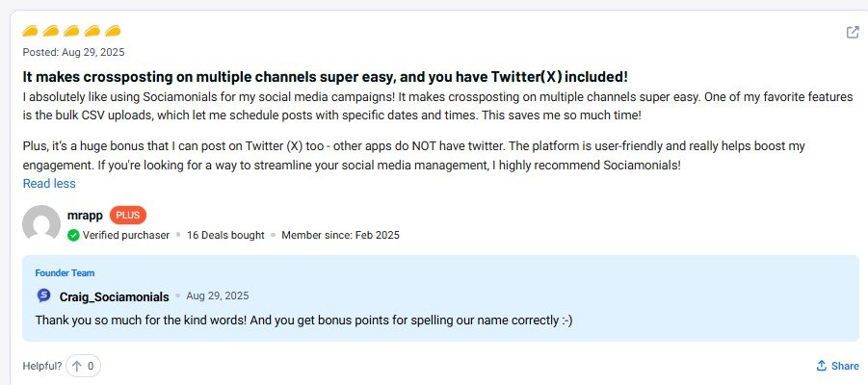Click the founder reply's Aug 29 date
This screenshot has height=385, width=868.
[x=218, y=295]
